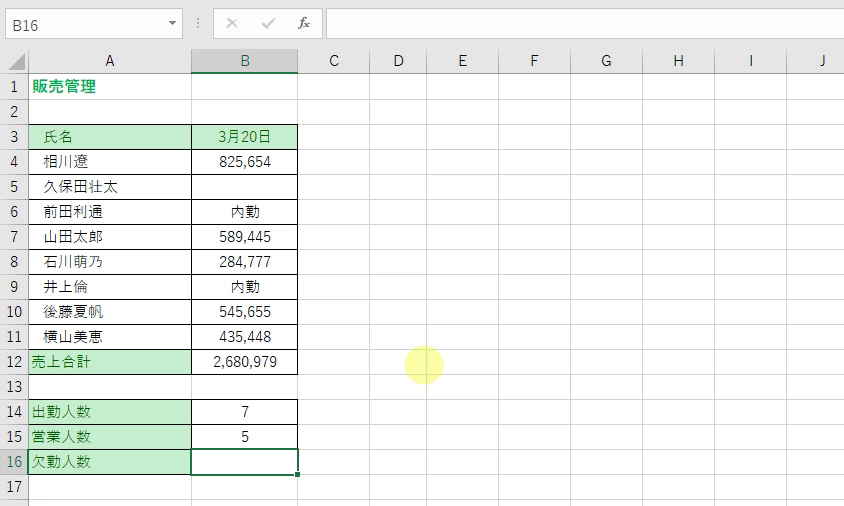
Task: Click the Insert Function fx icon
Action: coord(304,23)
